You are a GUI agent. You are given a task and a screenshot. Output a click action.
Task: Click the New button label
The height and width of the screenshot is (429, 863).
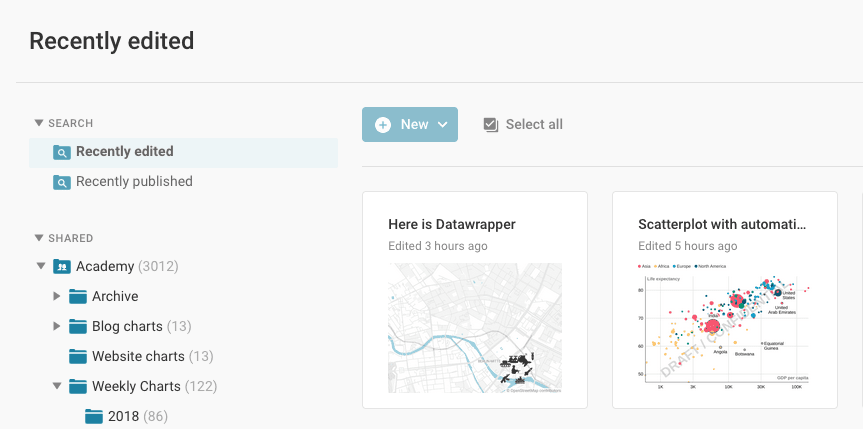point(414,124)
